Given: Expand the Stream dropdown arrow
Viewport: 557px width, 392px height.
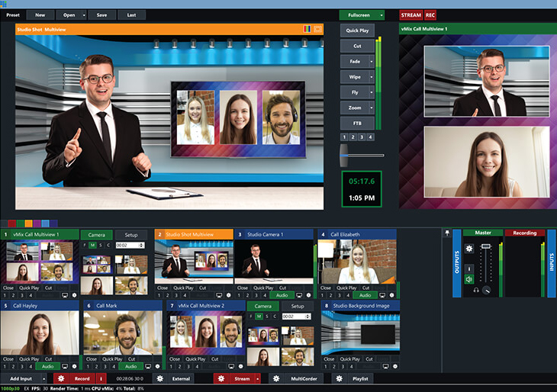Looking at the screenshot, I should point(258,378).
